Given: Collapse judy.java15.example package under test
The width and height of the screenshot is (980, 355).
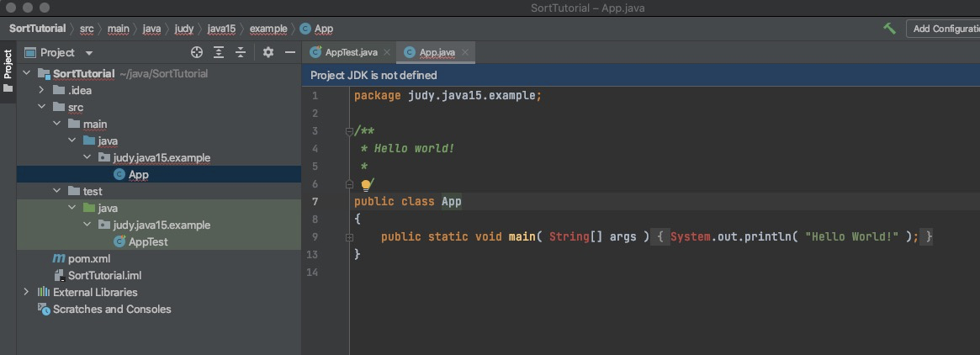Looking at the screenshot, I should point(87,225).
